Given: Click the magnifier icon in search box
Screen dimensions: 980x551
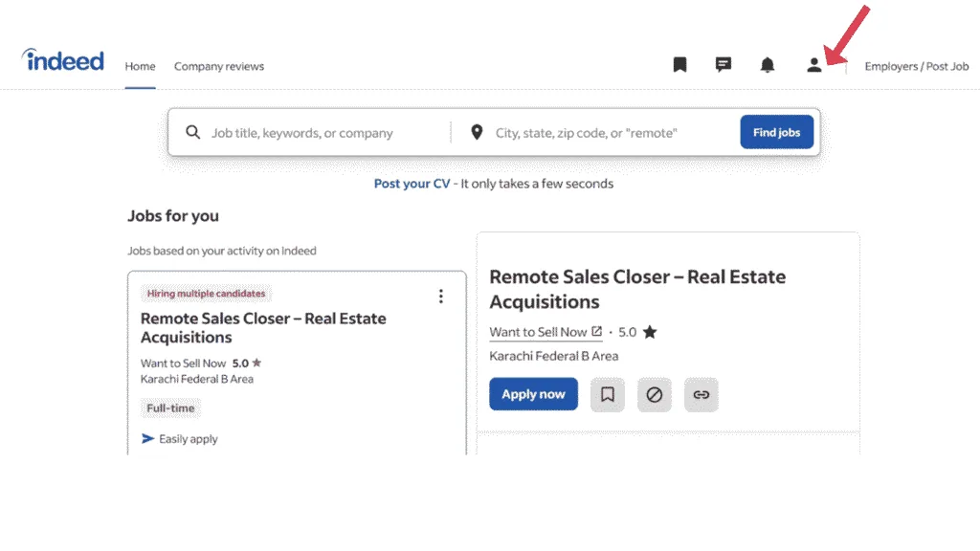Looking at the screenshot, I should [x=193, y=133].
